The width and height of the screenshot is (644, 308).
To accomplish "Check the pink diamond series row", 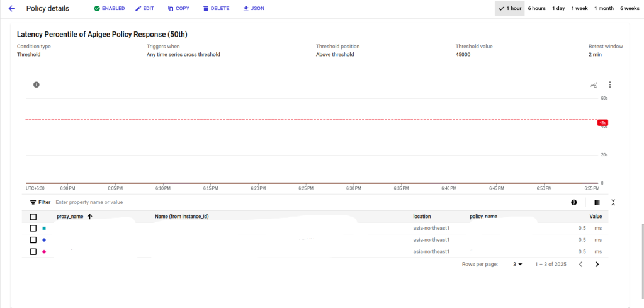I will pos(33,252).
